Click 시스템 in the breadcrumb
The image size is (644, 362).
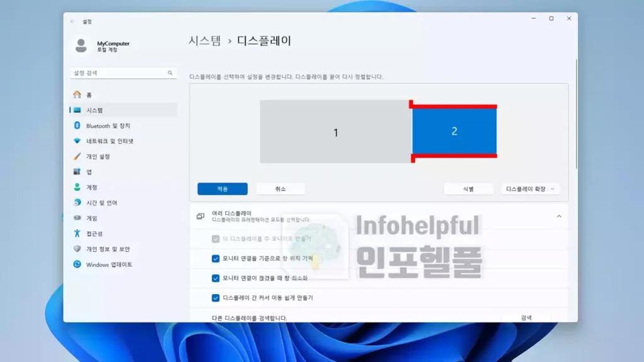pyautogui.click(x=205, y=41)
